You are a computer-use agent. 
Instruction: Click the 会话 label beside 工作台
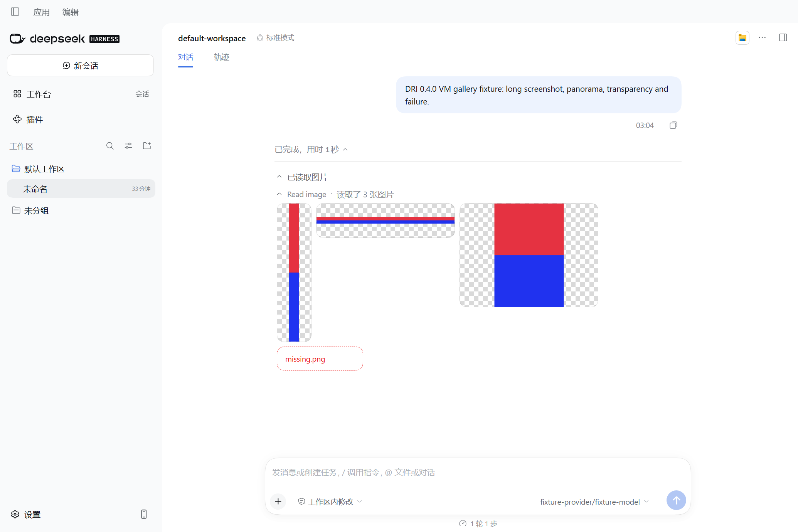(x=142, y=94)
